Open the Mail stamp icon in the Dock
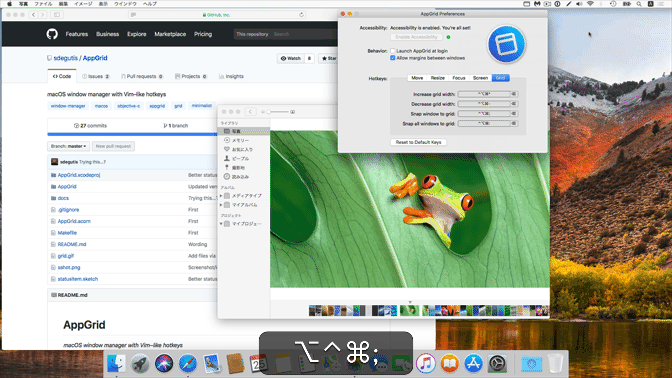 coord(212,363)
